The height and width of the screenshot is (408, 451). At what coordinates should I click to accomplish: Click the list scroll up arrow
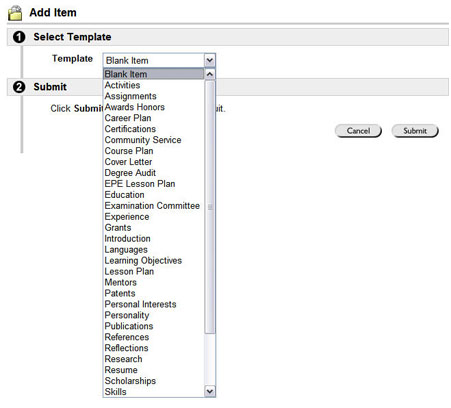click(x=209, y=74)
